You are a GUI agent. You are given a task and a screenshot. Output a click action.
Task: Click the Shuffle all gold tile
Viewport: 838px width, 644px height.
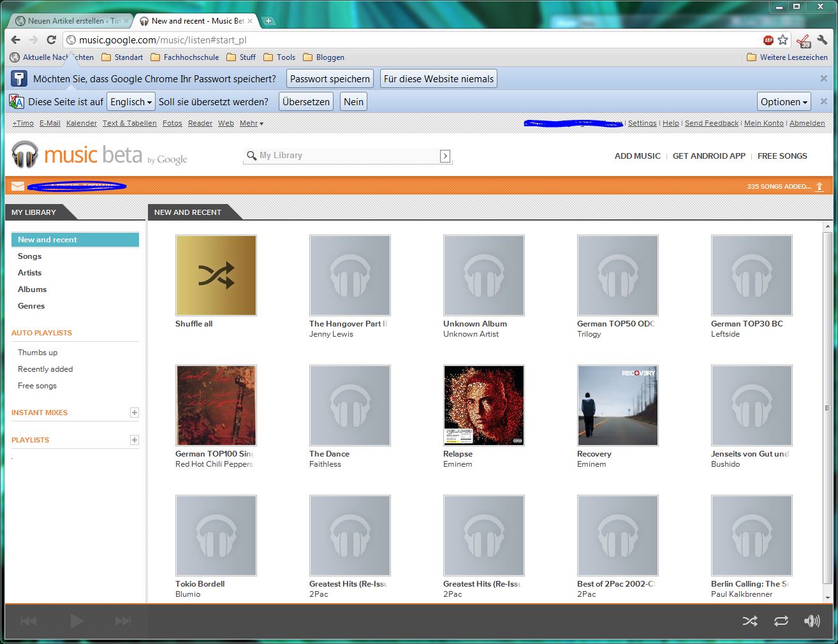(x=216, y=275)
